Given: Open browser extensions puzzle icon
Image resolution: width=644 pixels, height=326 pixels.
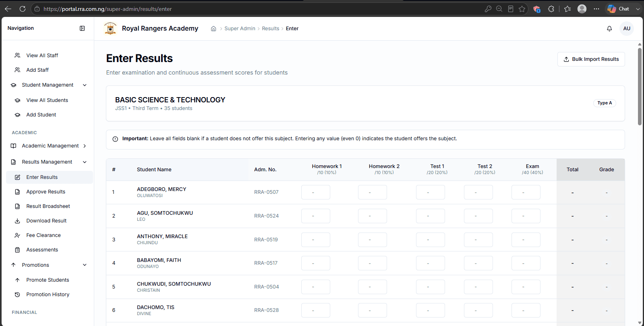Looking at the screenshot, I should pos(551,9).
